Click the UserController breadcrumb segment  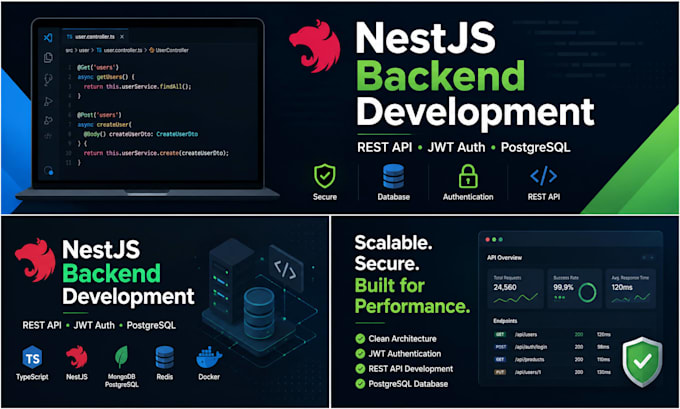click(x=169, y=50)
